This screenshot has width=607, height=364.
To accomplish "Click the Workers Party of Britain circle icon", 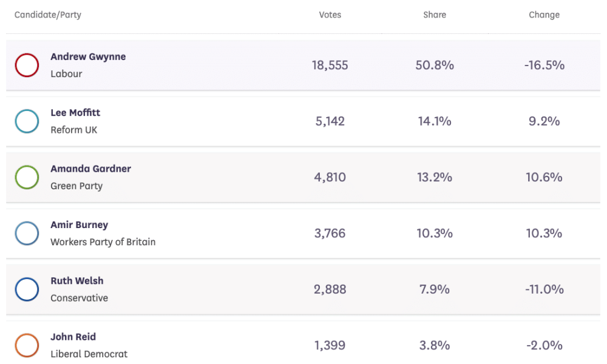I will pyautogui.click(x=27, y=233).
